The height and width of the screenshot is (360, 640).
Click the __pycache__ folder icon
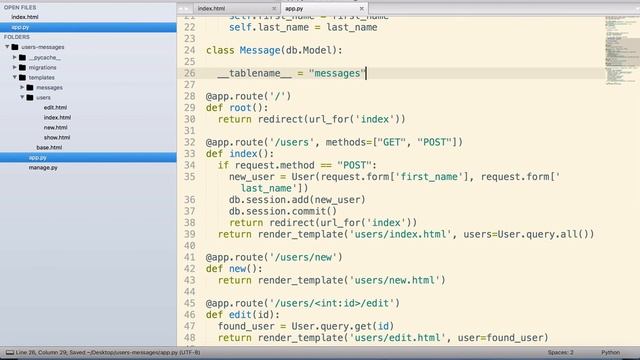click(x=22, y=58)
